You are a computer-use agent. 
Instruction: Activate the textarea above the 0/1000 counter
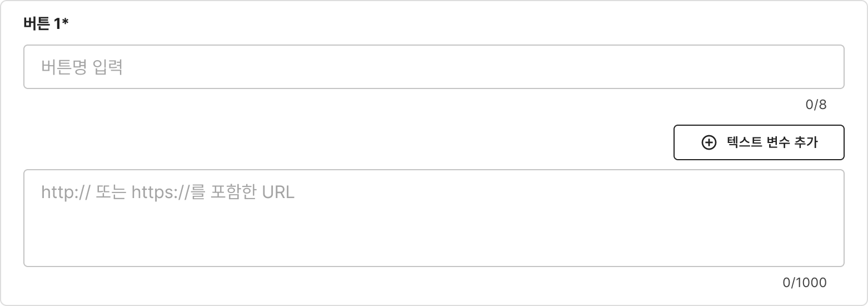coord(433,218)
